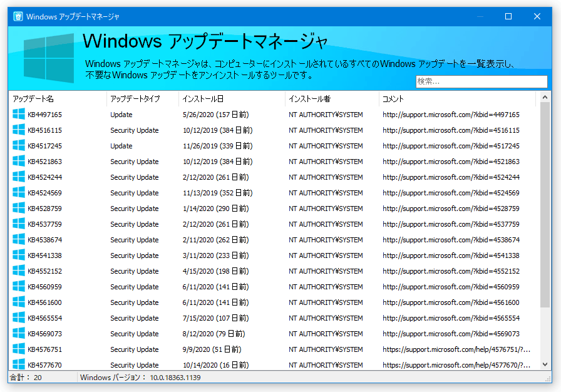The image size is (561, 392).
Task: Click the 5/26/2020 (157 日前) install date
Action: pos(216,115)
